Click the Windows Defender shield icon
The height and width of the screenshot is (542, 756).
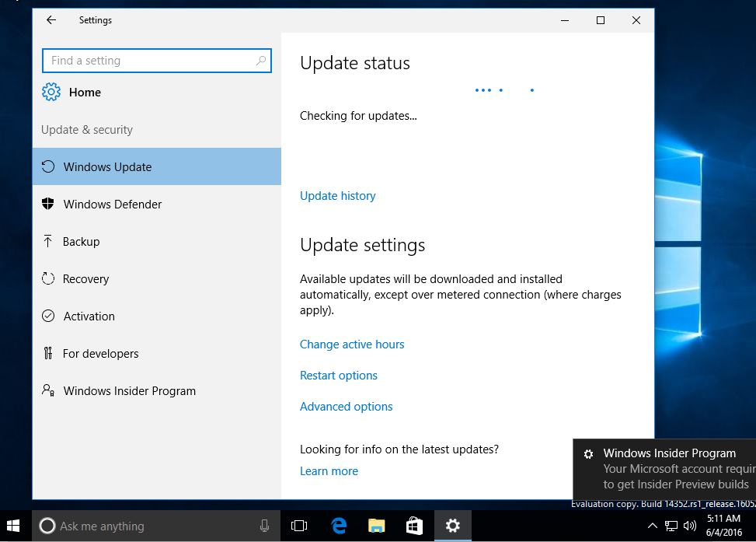[47, 204]
